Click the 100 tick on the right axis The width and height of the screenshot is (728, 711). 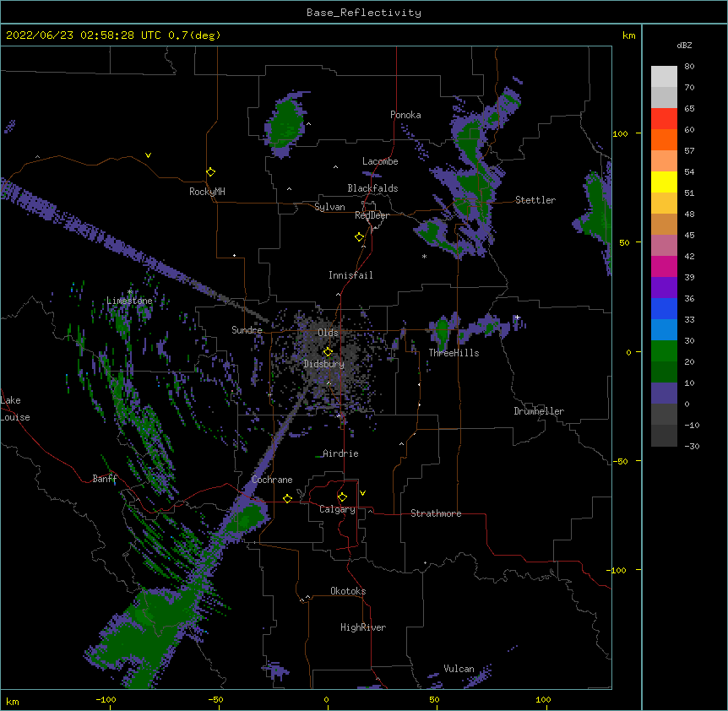(x=620, y=133)
